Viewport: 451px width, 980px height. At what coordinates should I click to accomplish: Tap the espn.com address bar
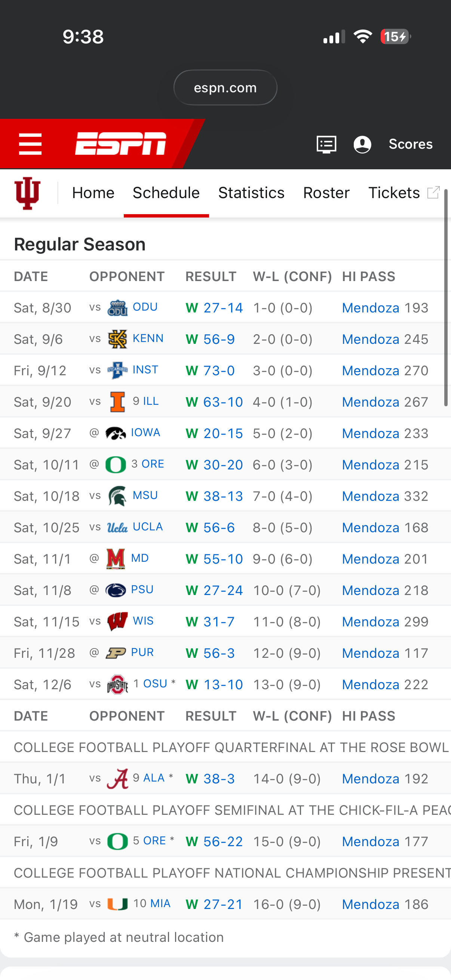225,87
